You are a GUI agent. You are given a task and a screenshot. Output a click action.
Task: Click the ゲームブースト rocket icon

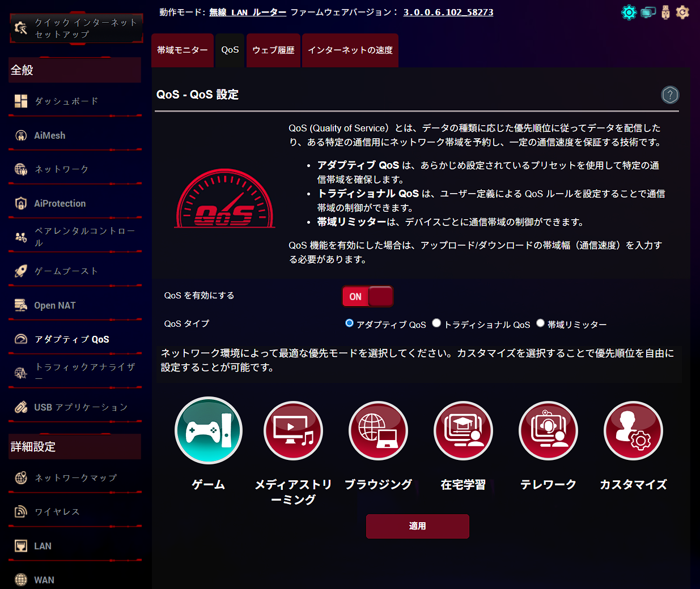tap(21, 271)
